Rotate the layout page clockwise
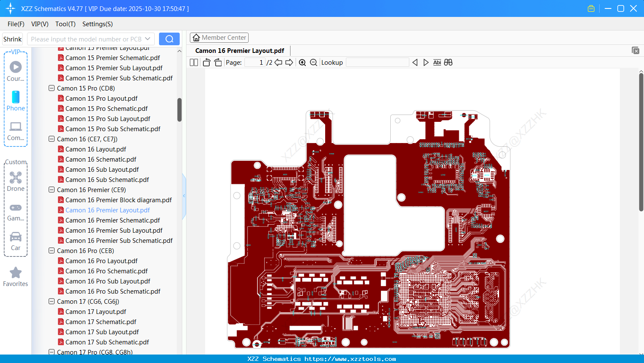 (x=217, y=62)
